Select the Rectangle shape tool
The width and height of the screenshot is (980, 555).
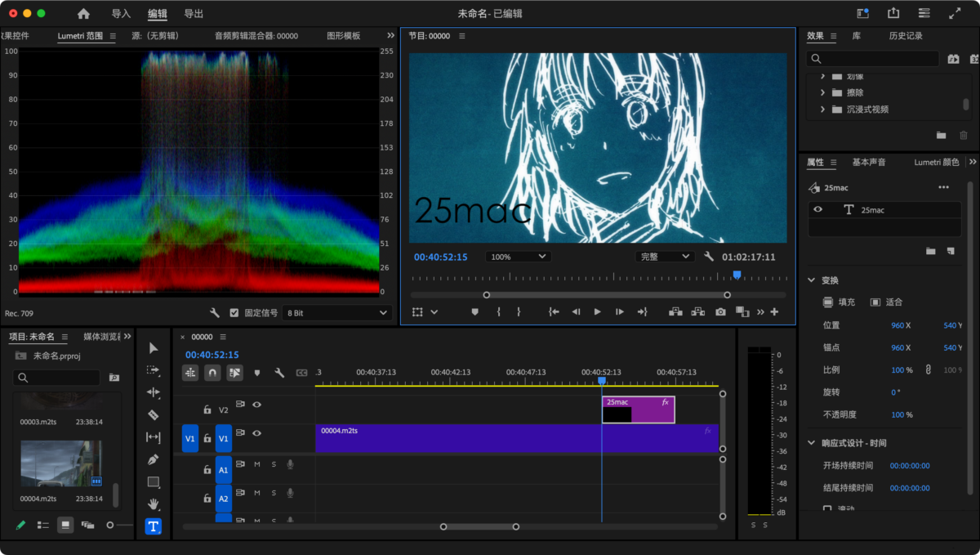[x=154, y=482]
